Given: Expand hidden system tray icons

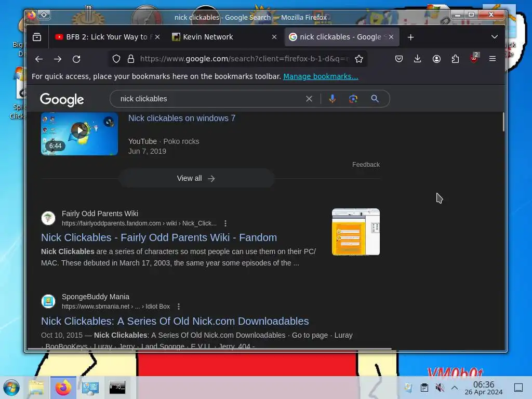Looking at the screenshot, I should (x=455, y=388).
